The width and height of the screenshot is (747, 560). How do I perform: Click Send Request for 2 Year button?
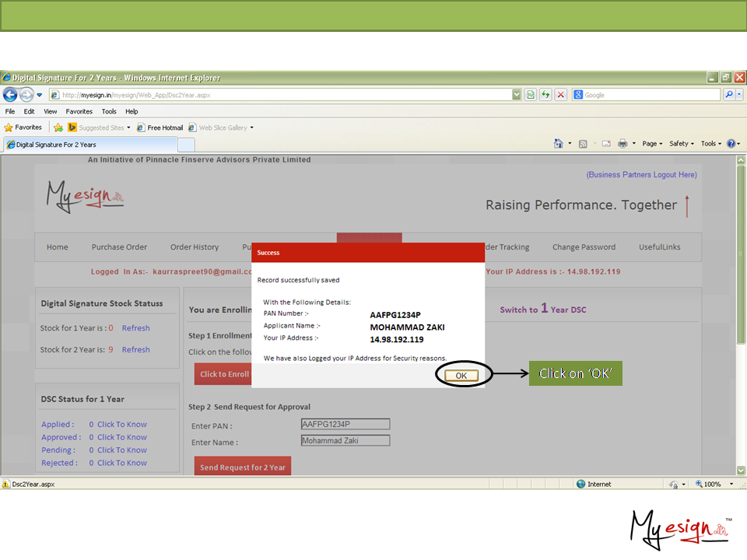click(243, 467)
